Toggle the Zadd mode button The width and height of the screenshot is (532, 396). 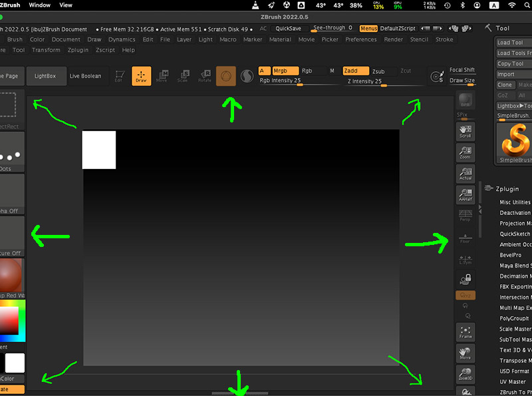(356, 71)
